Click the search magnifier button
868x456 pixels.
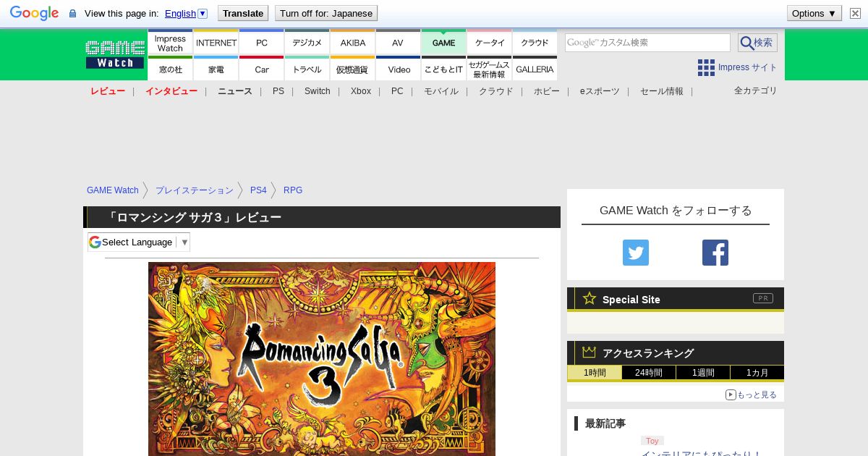point(757,43)
